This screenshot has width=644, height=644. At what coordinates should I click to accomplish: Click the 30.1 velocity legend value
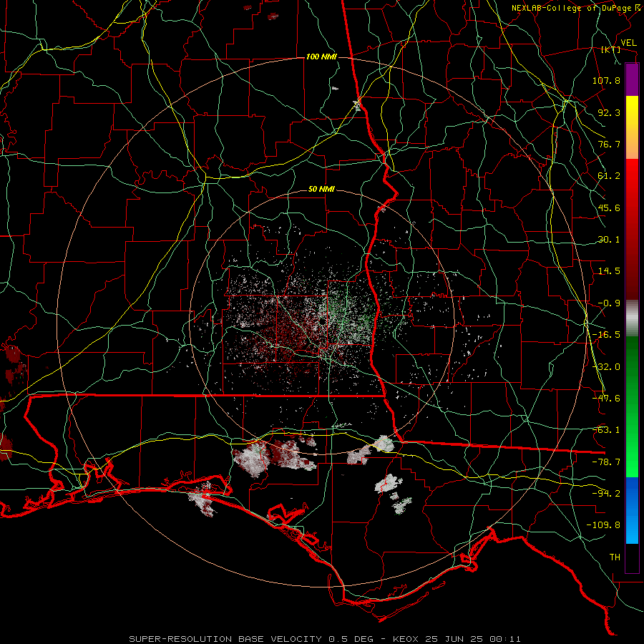point(609,240)
